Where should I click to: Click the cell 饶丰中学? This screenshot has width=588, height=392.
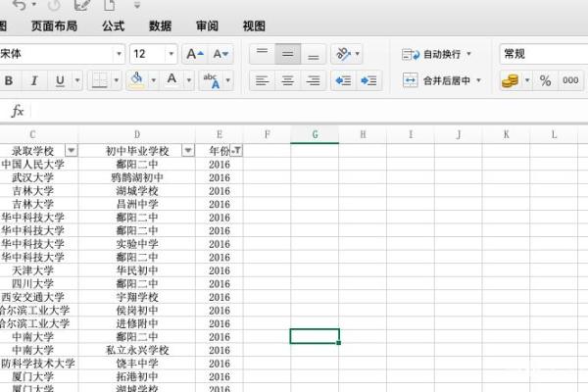pos(137,364)
